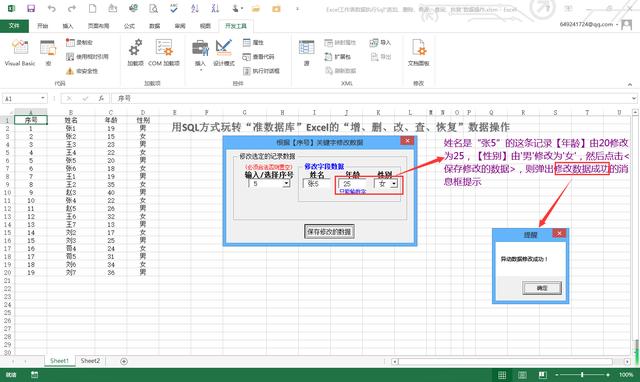Open the File (文件) tab
The height and width of the screenshot is (382, 640).
click(14, 26)
